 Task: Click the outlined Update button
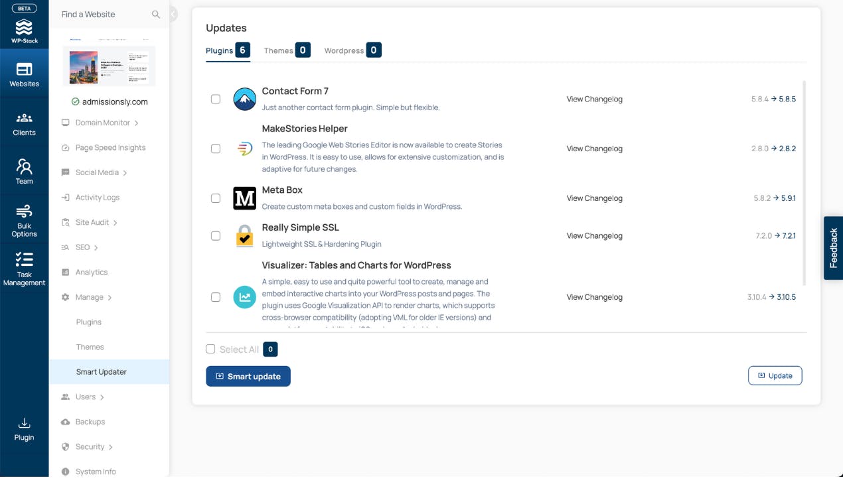pos(775,375)
